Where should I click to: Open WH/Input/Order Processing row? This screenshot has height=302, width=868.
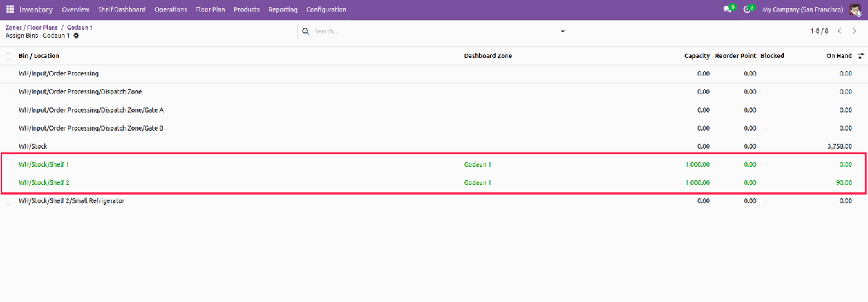(x=434, y=74)
